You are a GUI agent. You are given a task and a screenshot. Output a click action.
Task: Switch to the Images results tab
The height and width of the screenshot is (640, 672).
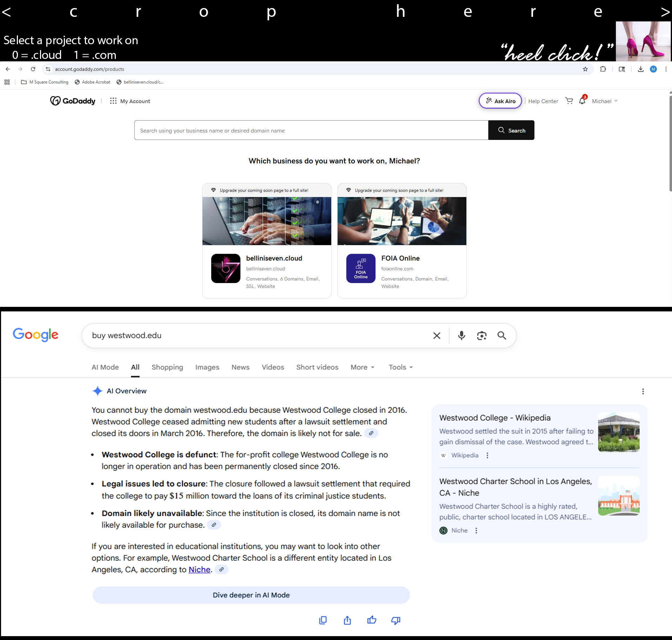[207, 367]
